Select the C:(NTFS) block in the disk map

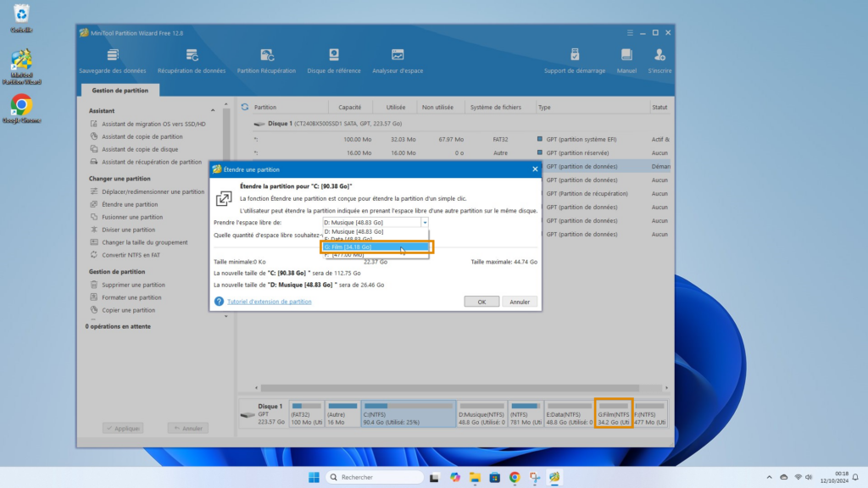point(409,413)
